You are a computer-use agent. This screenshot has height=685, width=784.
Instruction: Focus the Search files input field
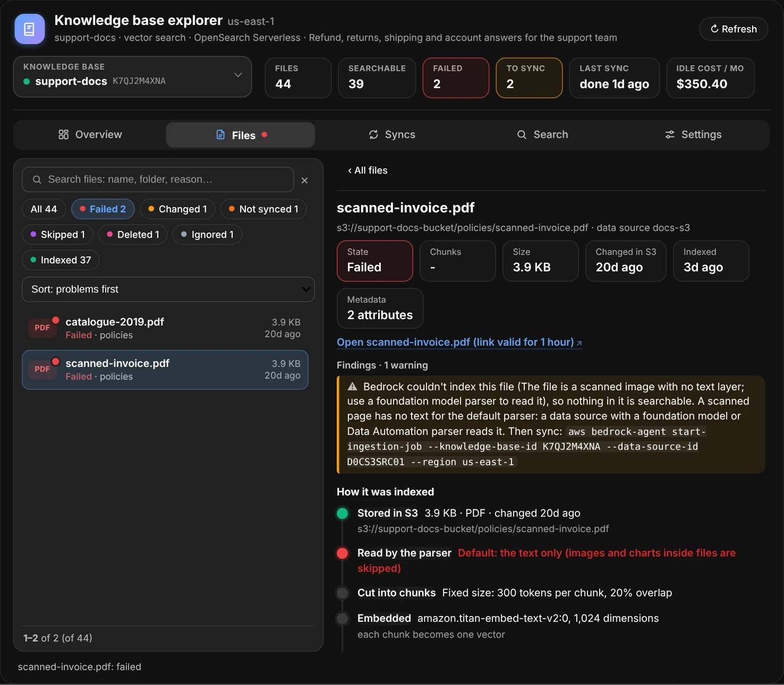158,179
